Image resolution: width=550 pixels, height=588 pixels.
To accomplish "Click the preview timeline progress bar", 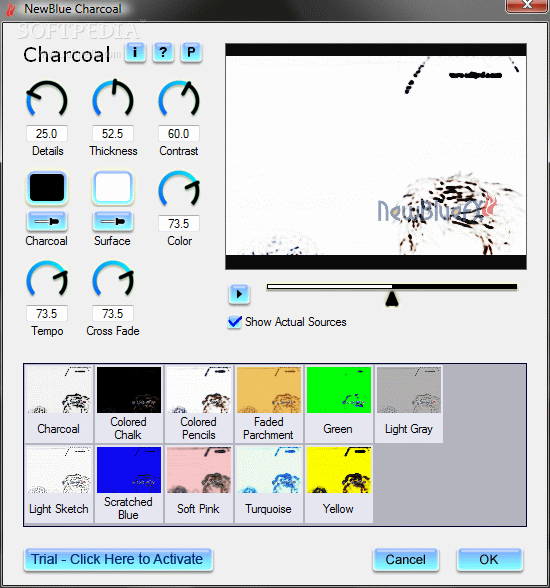I will coord(392,287).
